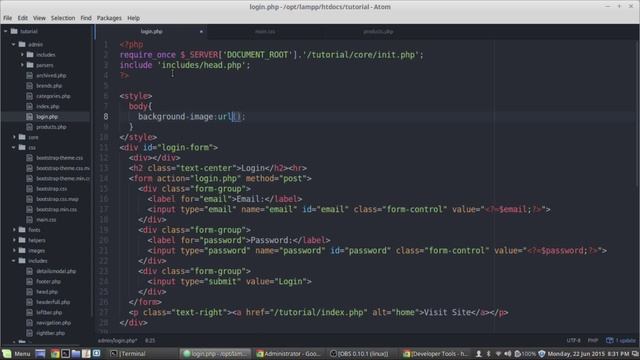Screen dimensions: 640x360
Task: Click the volume icon in system tray
Action: pyautogui.click(x=507, y=353)
